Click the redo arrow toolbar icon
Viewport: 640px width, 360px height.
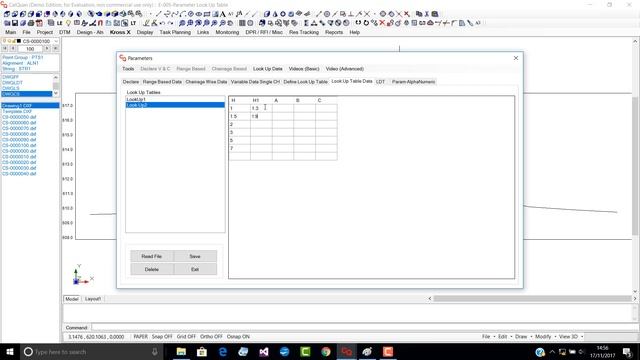coord(170,23)
